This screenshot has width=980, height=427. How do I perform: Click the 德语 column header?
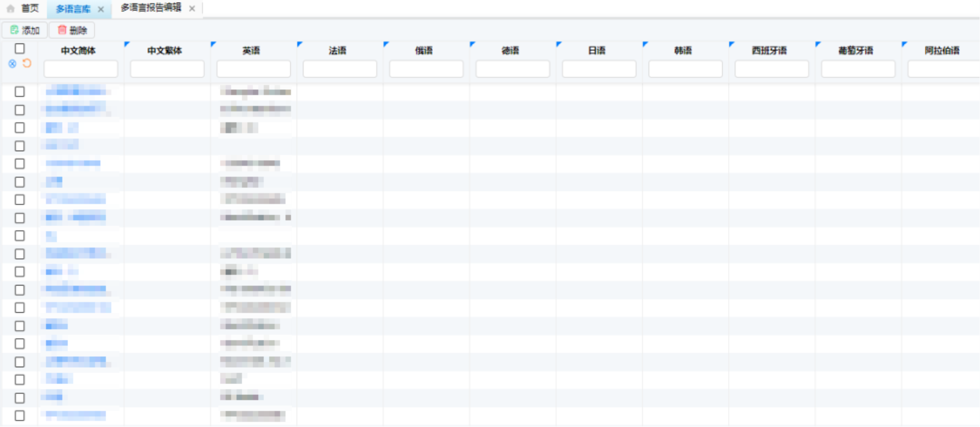pyautogui.click(x=510, y=51)
